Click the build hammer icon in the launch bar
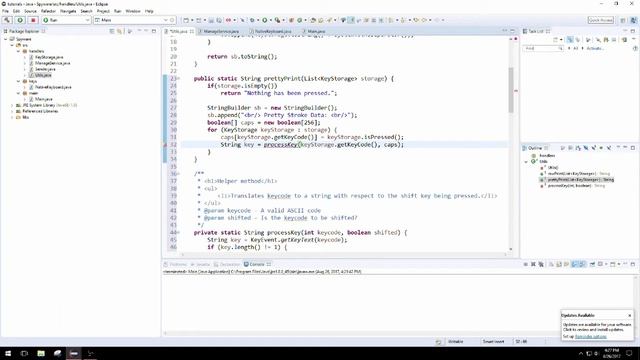The image size is (640, 360). [7, 20]
